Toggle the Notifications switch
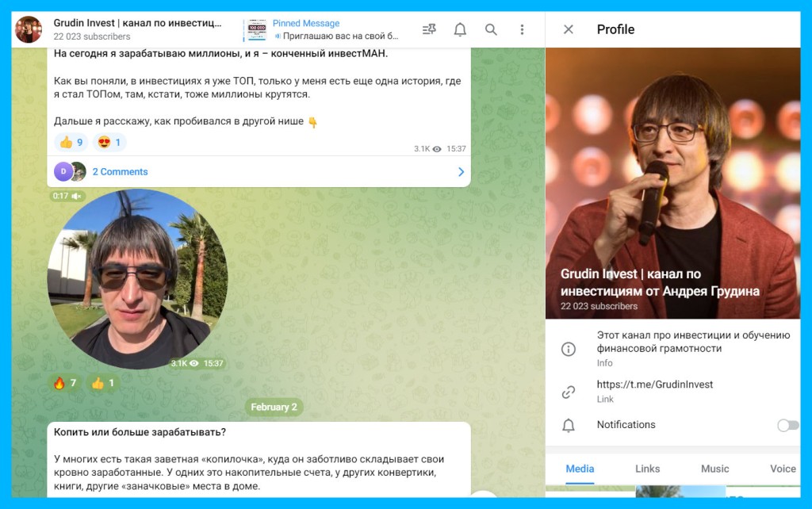812x509 pixels. click(x=787, y=425)
